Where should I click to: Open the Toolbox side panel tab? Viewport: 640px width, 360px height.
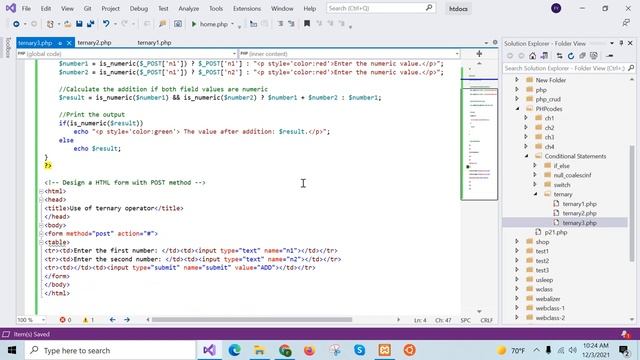coord(8,47)
